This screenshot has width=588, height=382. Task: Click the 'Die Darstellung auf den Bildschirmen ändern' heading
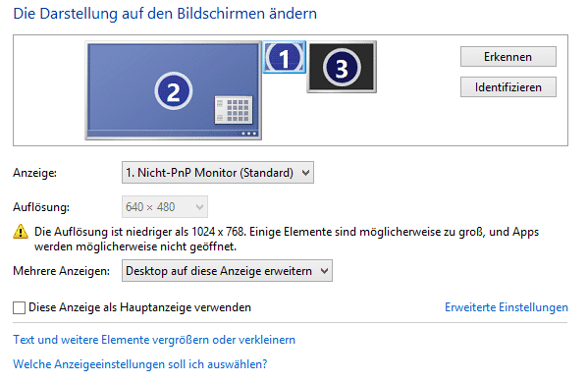pos(165,14)
